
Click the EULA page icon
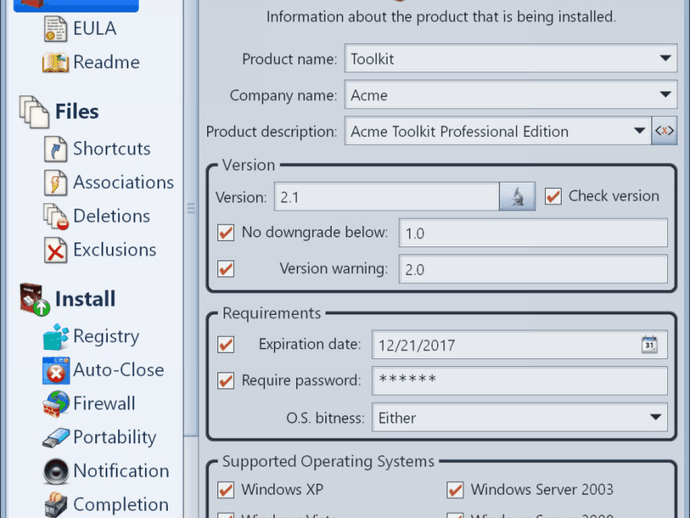click(x=55, y=29)
